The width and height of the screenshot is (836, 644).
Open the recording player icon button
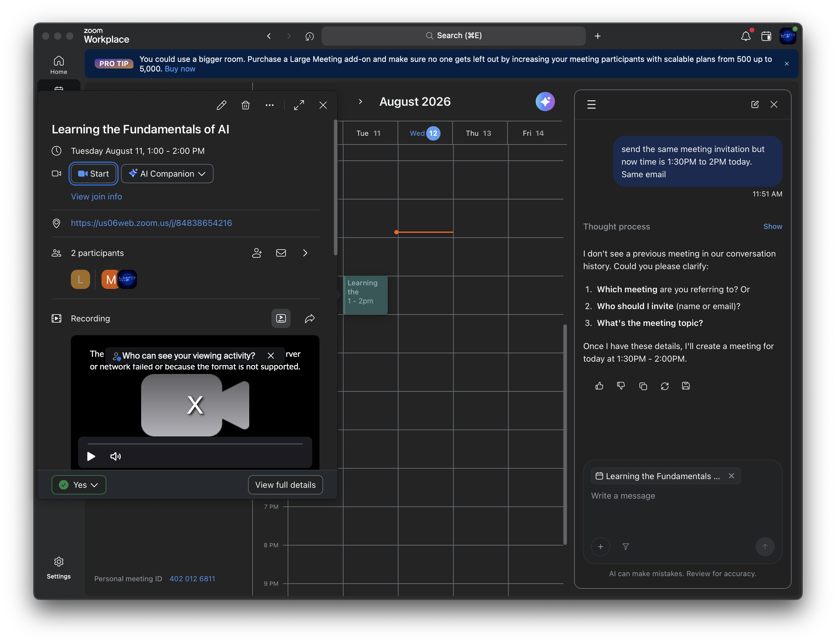coord(281,318)
